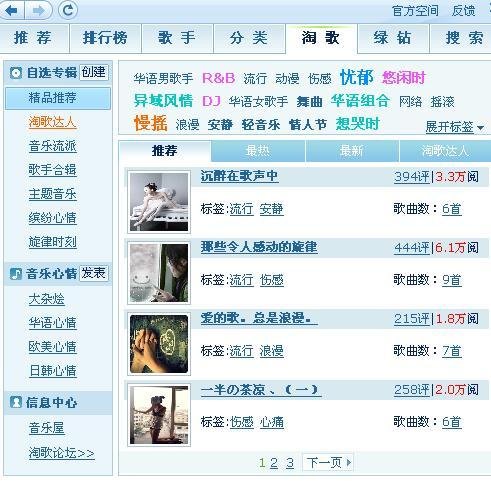Open the 444评 comments link
The image size is (491, 481).
(x=412, y=248)
